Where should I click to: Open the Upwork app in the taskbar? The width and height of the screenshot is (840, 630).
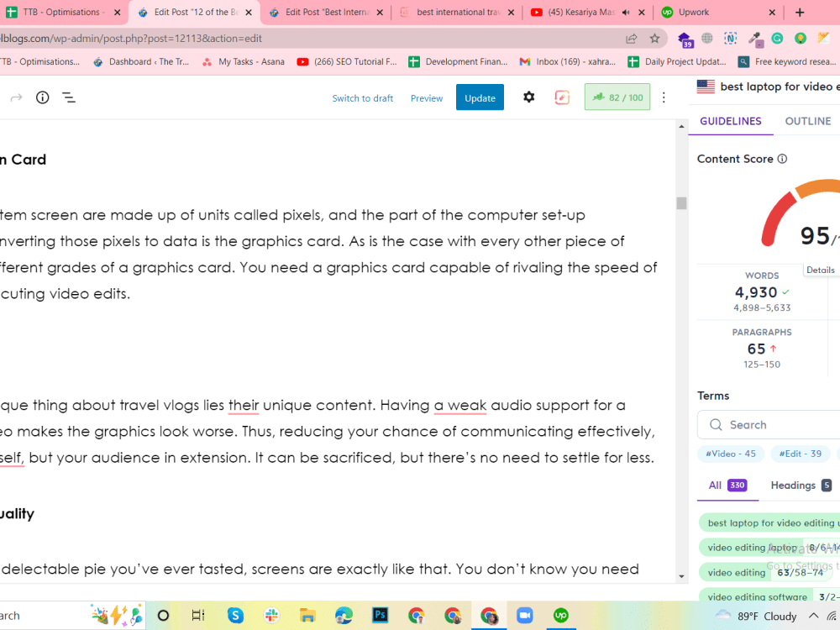[x=561, y=616]
